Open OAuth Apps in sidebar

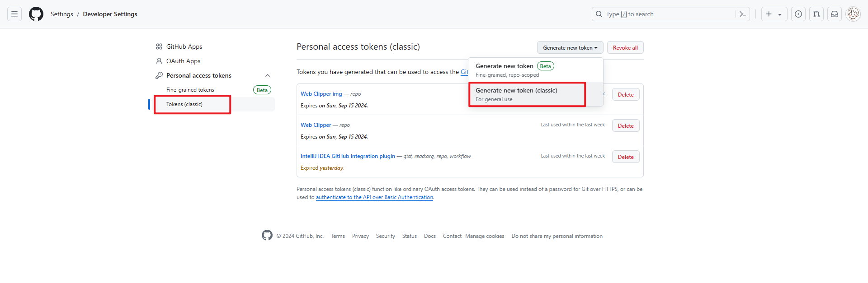pyautogui.click(x=183, y=61)
